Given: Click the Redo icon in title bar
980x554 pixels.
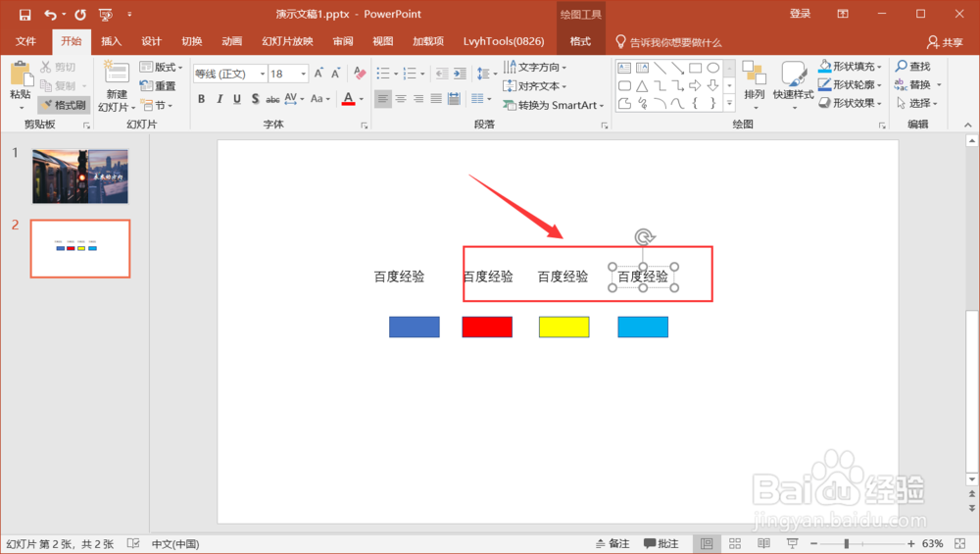Looking at the screenshot, I should coord(80,15).
